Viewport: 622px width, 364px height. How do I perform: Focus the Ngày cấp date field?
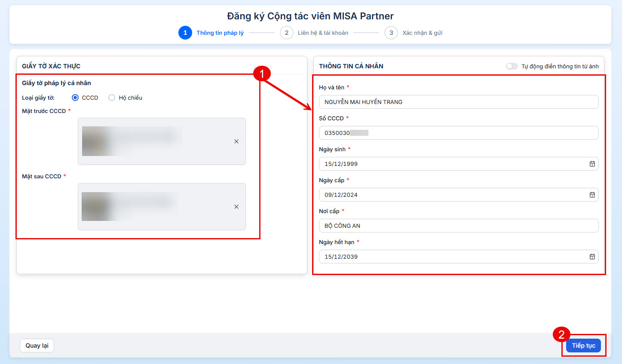point(459,195)
